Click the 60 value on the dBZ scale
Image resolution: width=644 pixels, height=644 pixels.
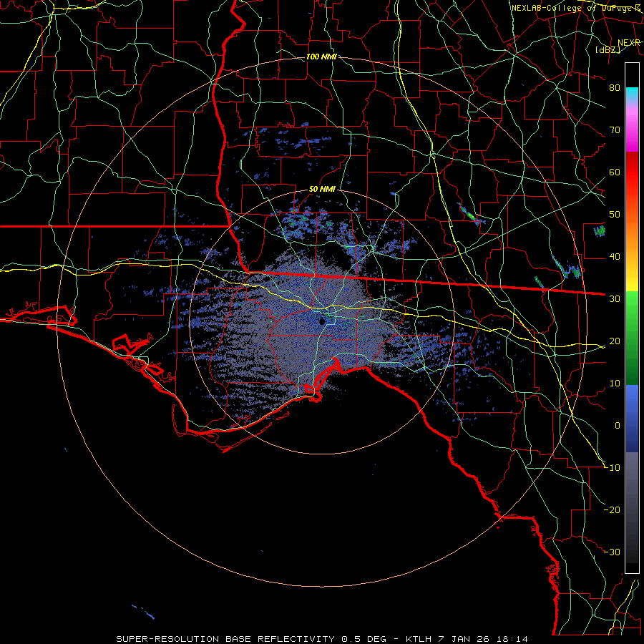coord(615,172)
